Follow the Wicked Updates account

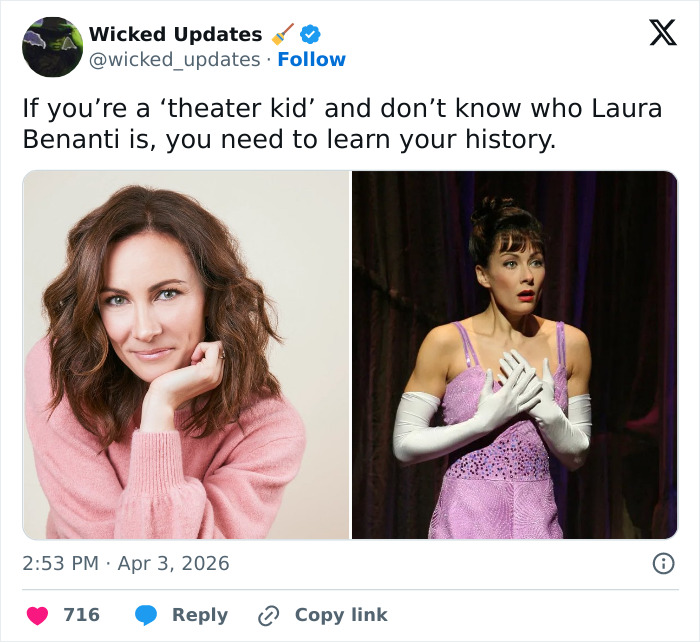pos(311,60)
